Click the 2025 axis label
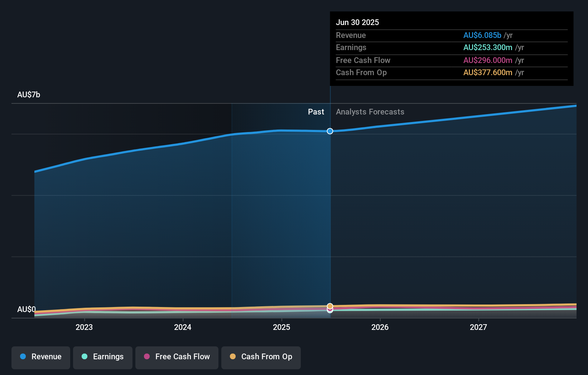 pyautogui.click(x=281, y=327)
